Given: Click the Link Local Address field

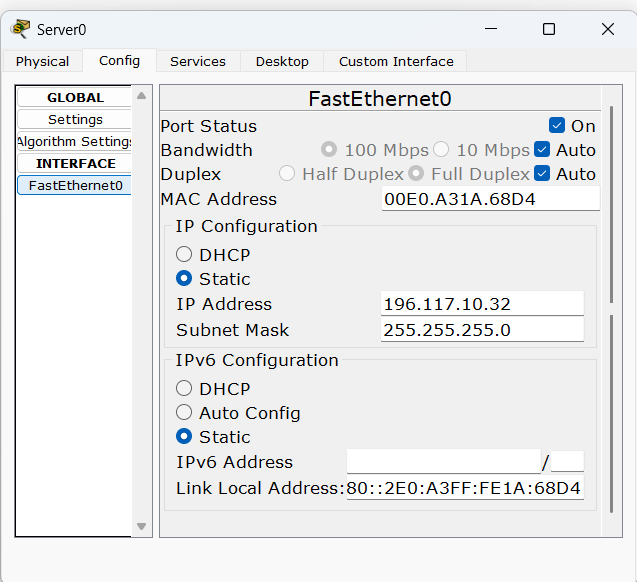Looking at the screenshot, I should [464, 488].
